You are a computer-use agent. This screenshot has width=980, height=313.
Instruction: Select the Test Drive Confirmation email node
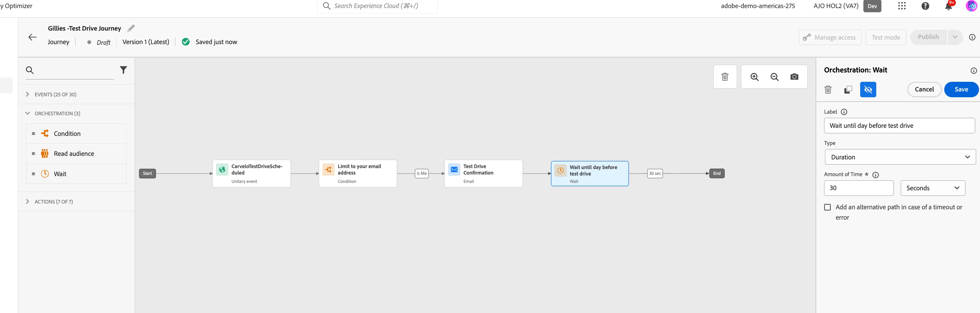[x=483, y=174]
